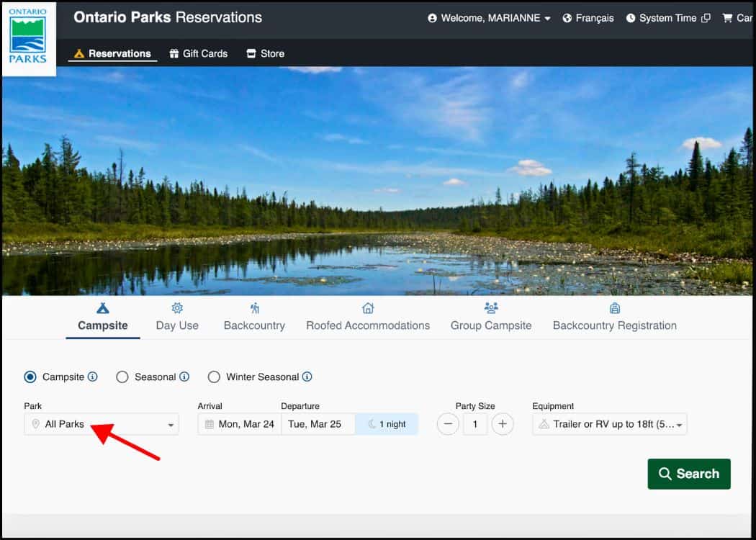The height and width of the screenshot is (540, 756).
Task: Open the Roofed Accommodations tab
Action: pos(368,318)
